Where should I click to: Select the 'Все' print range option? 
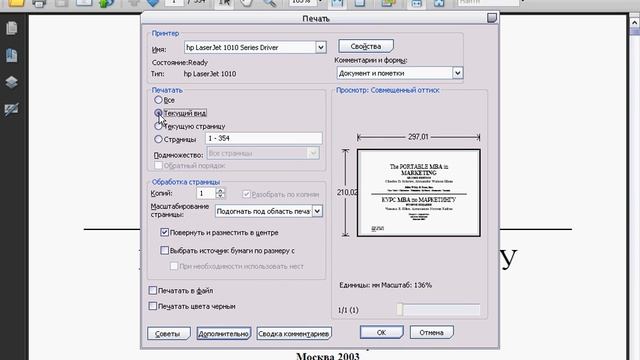tap(158, 100)
